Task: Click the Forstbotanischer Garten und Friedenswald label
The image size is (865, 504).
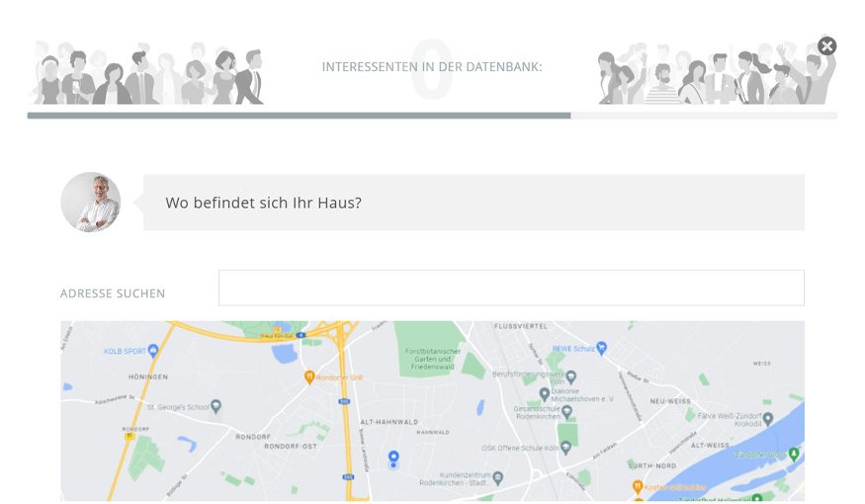Action: coord(433,359)
